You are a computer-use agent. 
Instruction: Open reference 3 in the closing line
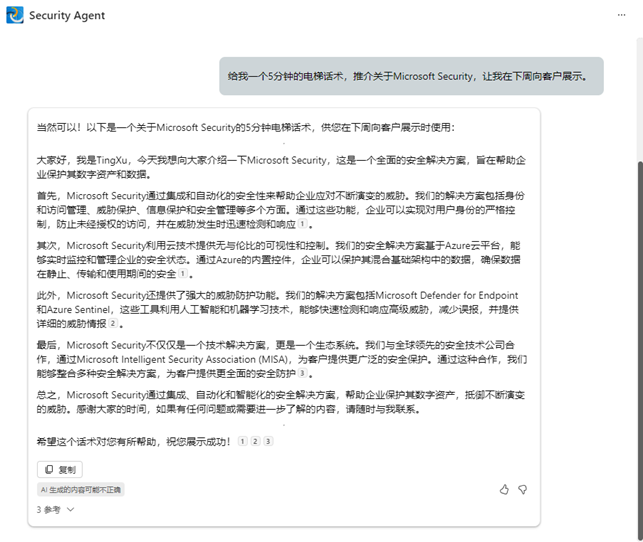coord(268,441)
